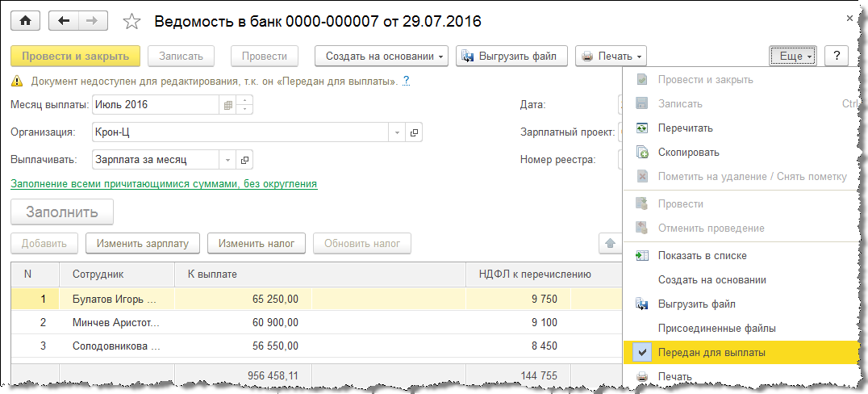The image size is (868, 394).
Task: Click the Home icon button
Action: [x=24, y=21]
